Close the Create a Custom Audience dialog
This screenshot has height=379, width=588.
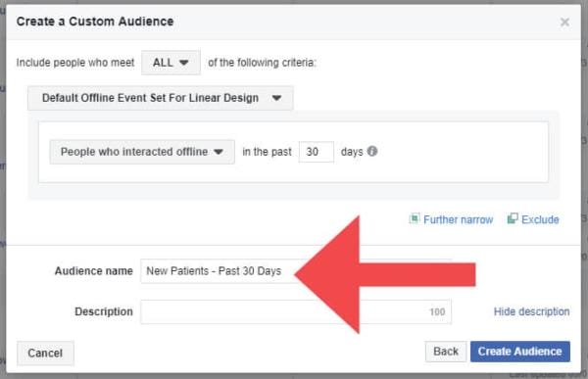tap(564, 23)
